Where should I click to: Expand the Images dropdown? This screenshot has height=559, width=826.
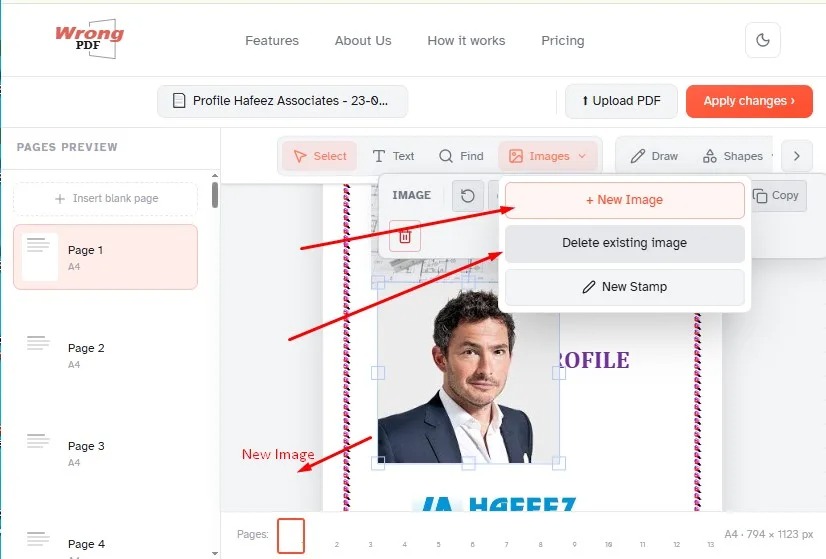[547, 156]
